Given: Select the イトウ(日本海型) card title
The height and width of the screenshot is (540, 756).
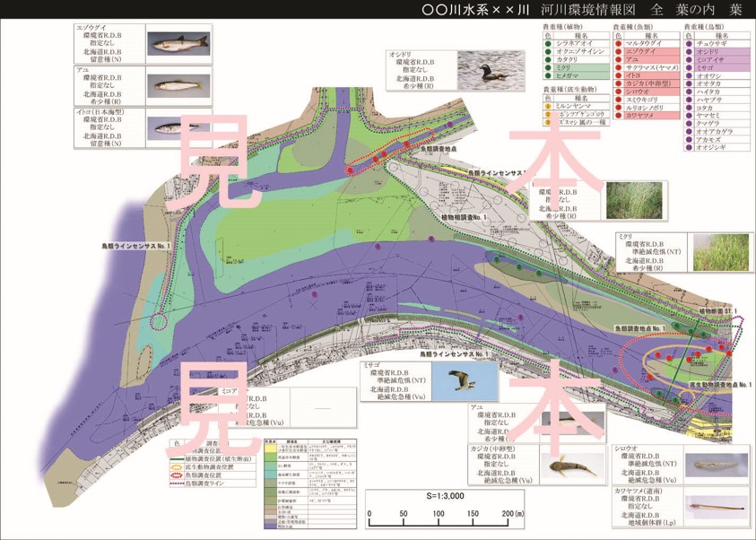Looking at the screenshot, I should point(100,112).
